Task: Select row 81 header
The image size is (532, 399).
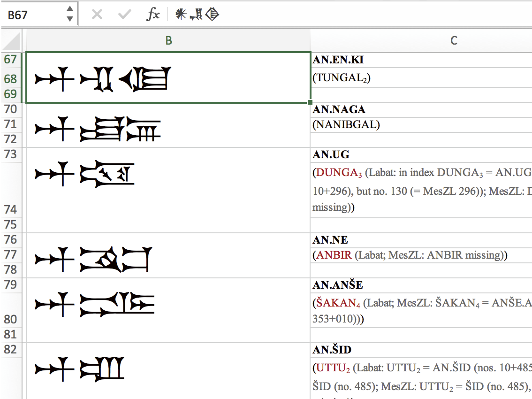Action: [10, 335]
